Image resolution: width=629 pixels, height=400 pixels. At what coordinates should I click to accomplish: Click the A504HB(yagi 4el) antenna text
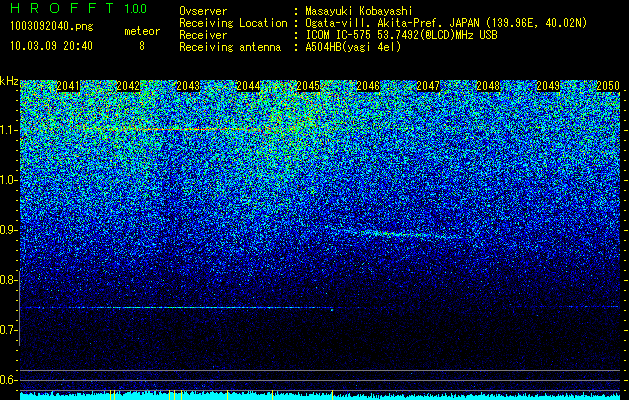tap(353, 47)
